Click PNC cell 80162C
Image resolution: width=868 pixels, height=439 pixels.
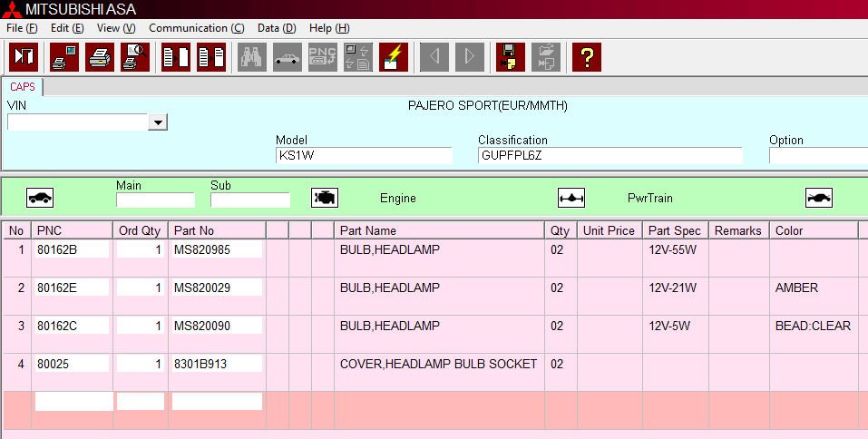click(x=72, y=326)
